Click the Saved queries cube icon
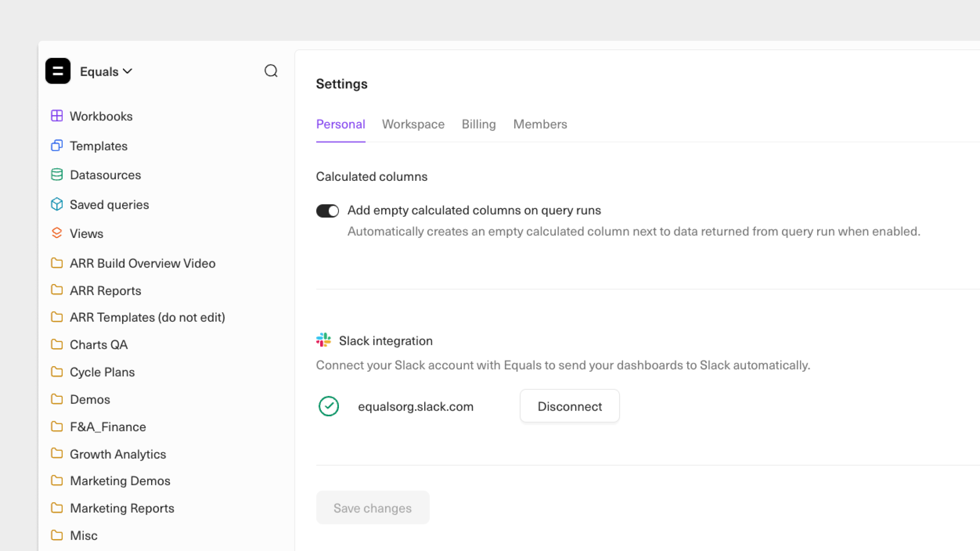This screenshot has width=980, height=551. click(57, 204)
